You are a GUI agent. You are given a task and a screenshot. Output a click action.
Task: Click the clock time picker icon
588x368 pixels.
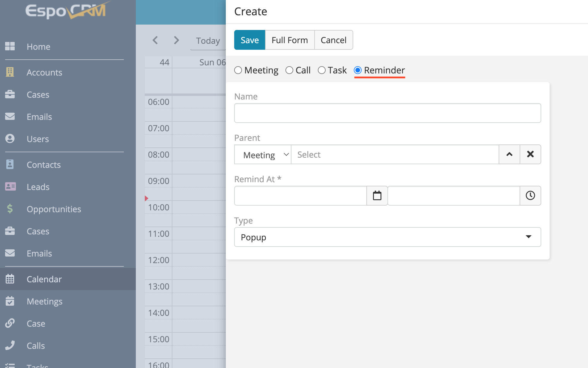coord(530,196)
